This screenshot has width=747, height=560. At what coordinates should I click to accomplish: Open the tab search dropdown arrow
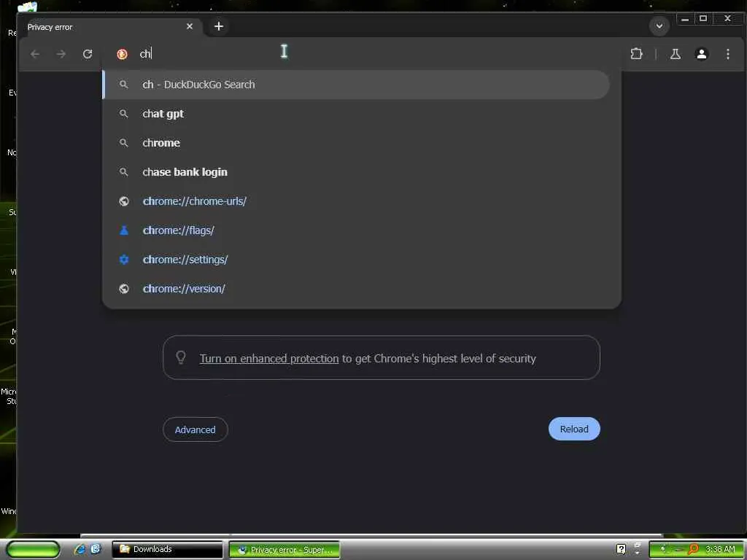(659, 26)
